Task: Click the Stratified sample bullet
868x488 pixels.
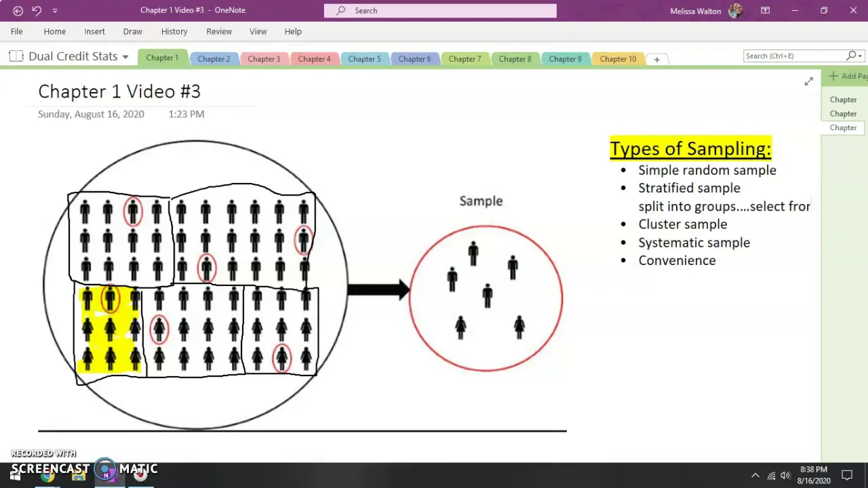Action: [689, 188]
